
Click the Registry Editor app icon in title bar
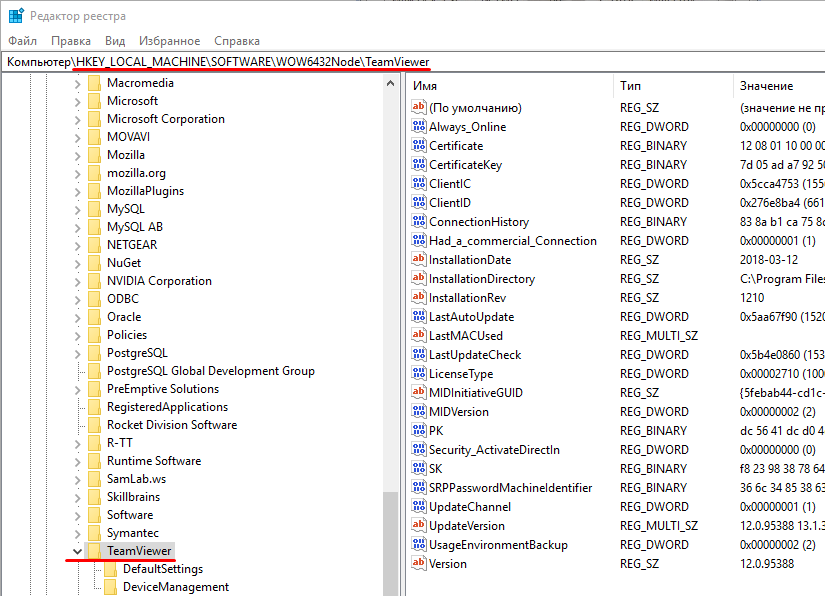pos(15,16)
